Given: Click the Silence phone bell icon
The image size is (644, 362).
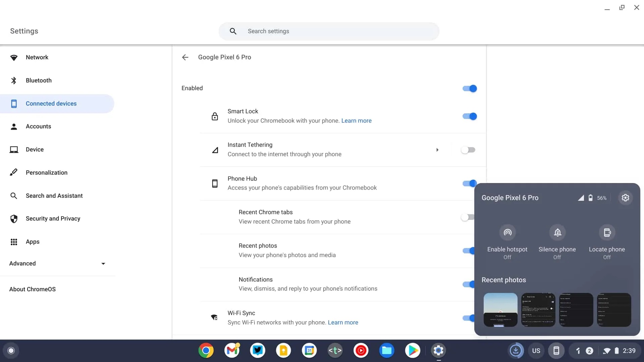Looking at the screenshot, I should [557, 232].
